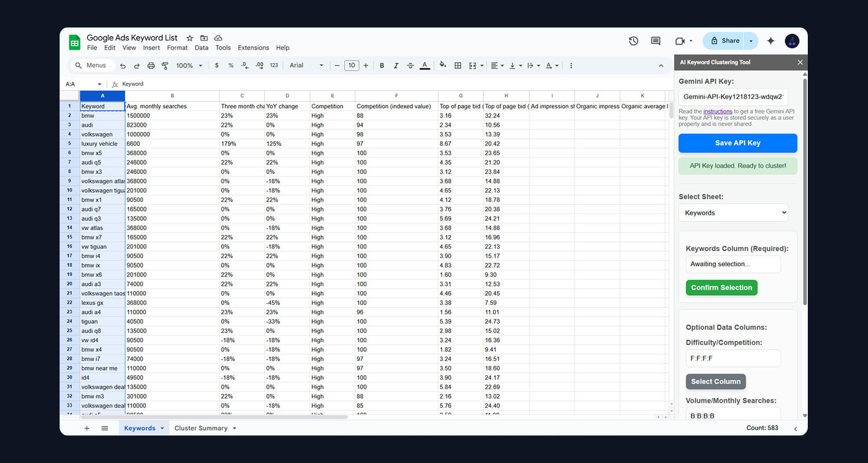Click the Difficulty/Competition F:F:F:F field
Image resolution: width=868 pixels, height=463 pixels.
pos(733,358)
